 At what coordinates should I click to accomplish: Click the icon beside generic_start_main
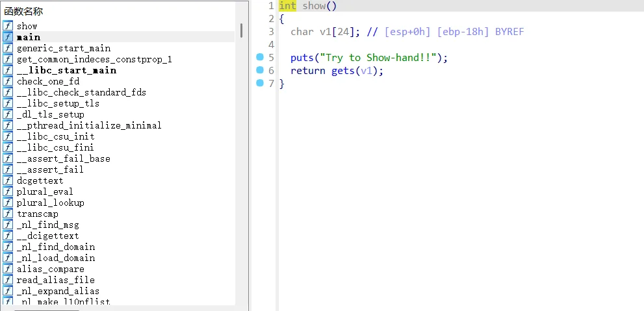(8, 48)
